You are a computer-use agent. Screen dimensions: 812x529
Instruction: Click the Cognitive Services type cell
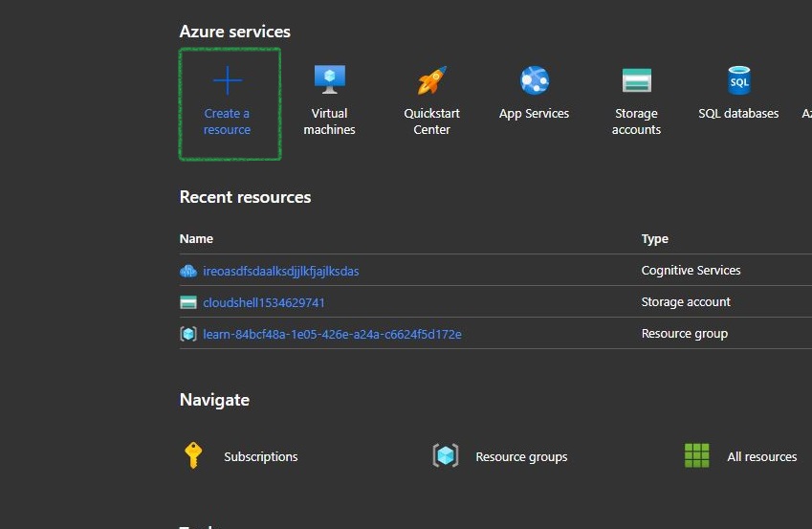click(691, 271)
